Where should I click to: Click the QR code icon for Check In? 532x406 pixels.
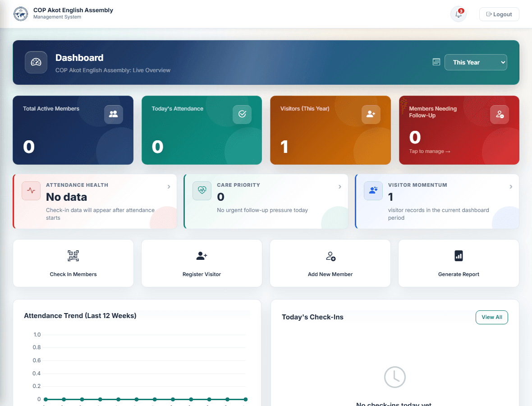(73, 256)
